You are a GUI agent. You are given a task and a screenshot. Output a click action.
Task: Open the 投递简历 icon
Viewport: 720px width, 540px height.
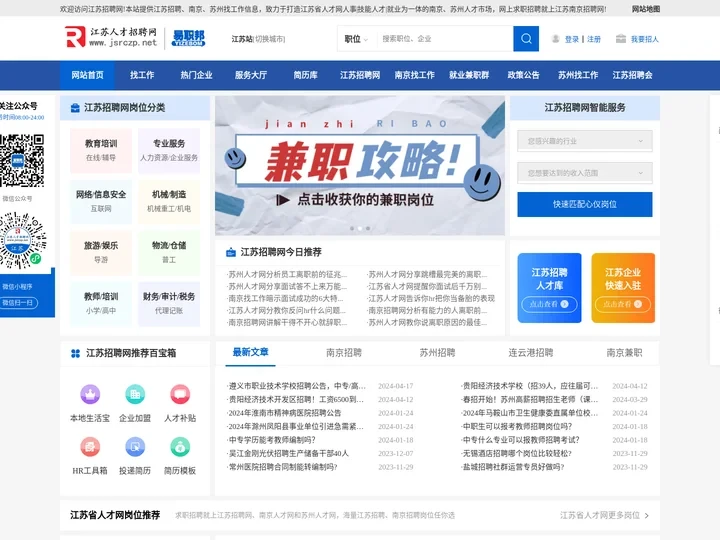(135, 446)
